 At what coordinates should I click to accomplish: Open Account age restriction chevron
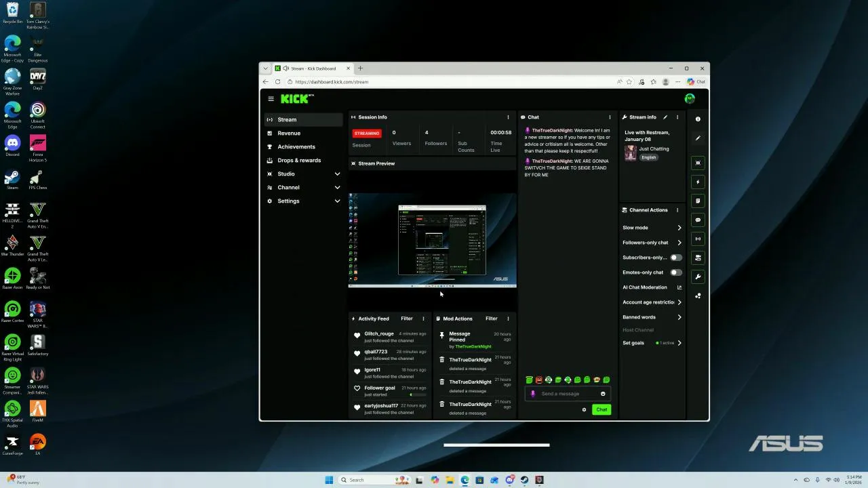679,302
